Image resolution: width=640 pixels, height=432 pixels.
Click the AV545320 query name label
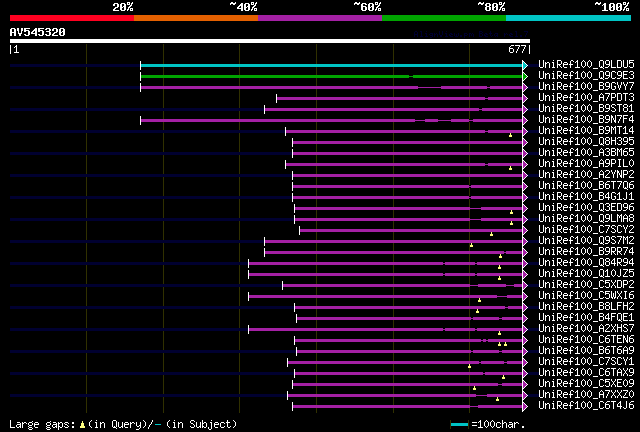coord(38,32)
